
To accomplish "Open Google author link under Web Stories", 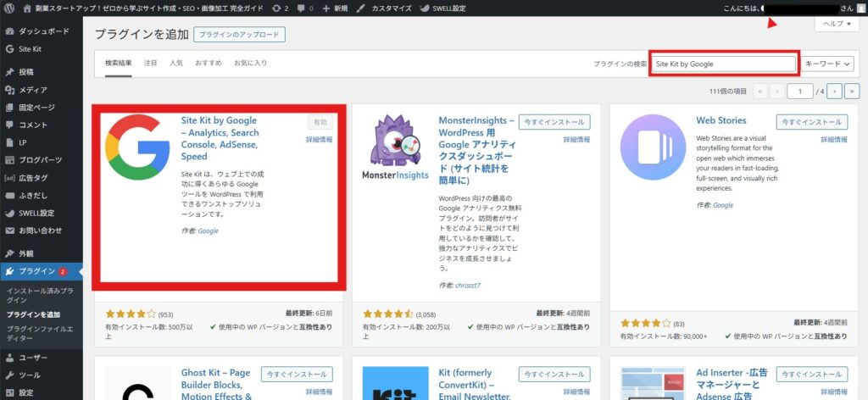I will coord(723,205).
